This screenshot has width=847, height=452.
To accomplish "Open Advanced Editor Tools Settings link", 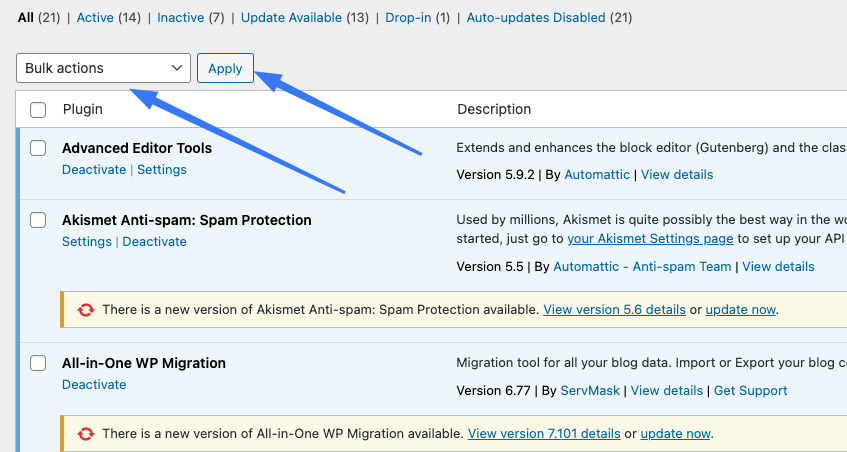I will click(x=162, y=170).
